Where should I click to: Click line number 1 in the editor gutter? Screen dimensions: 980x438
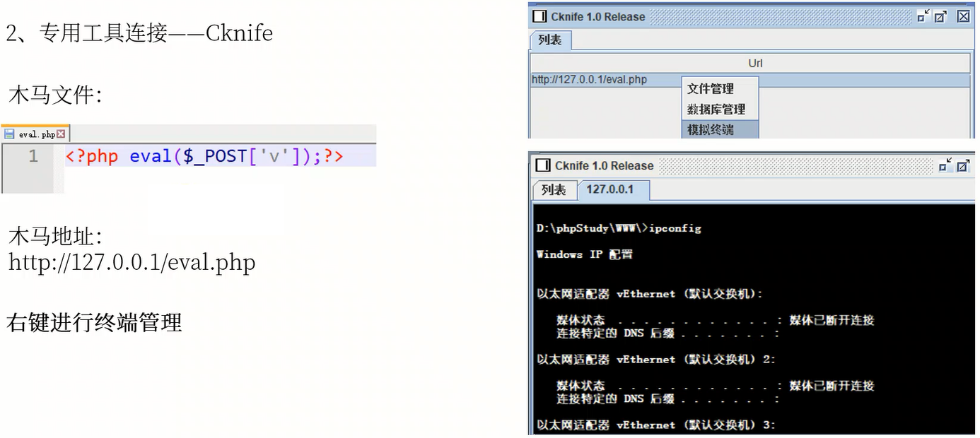click(x=33, y=156)
